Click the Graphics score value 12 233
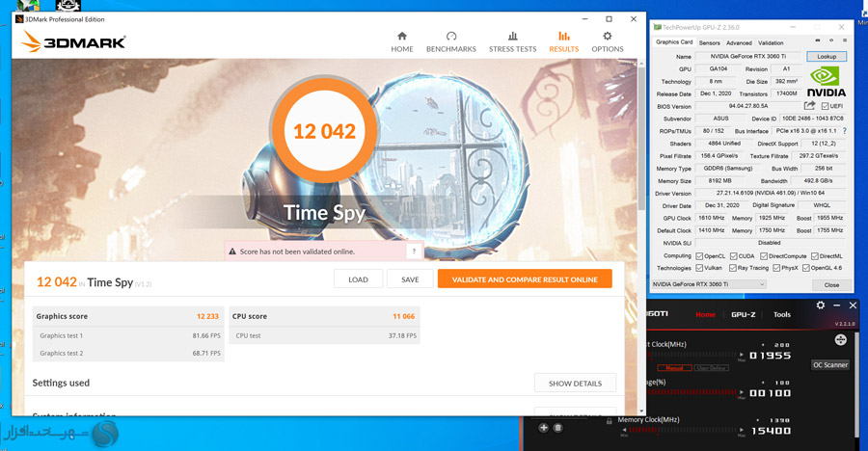 [x=207, y=316]
